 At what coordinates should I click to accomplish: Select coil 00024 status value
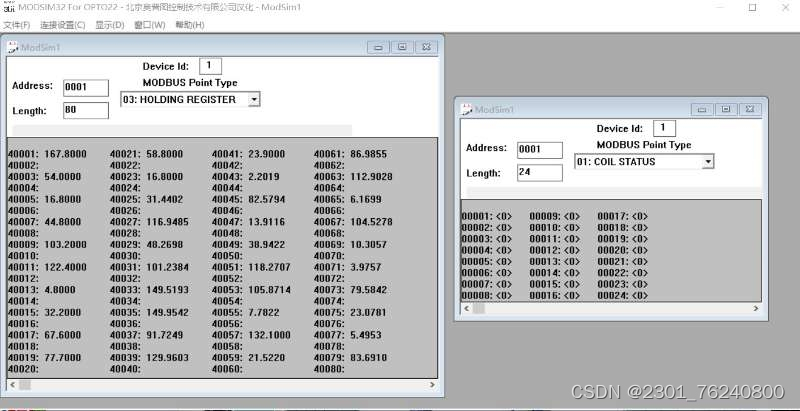[x=640, y=295]
